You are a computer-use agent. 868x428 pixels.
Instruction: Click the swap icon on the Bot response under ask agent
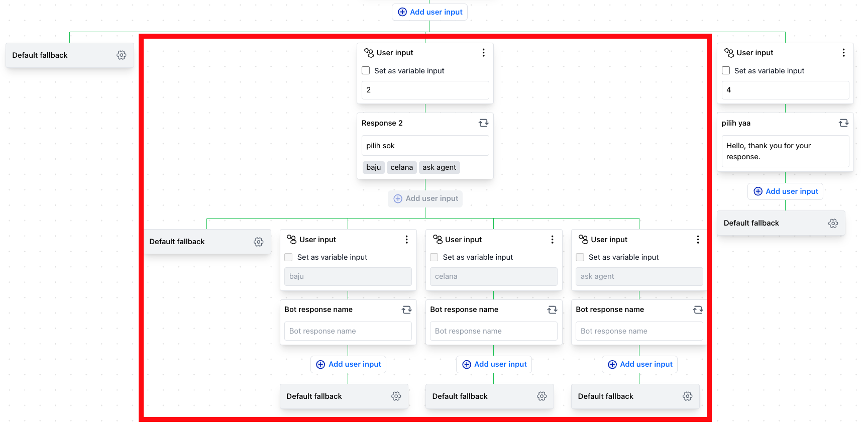(698, 310)
